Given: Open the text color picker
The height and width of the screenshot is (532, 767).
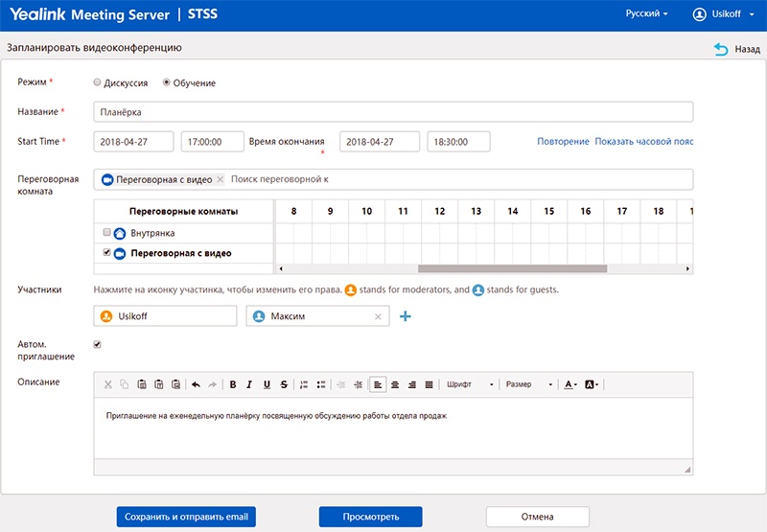Looking at the screenshot, I should pos(569,384).
